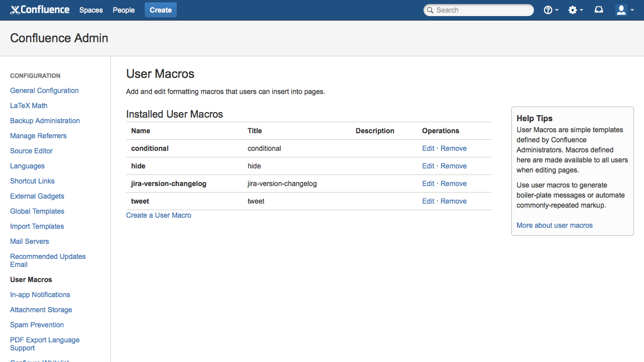Edit the jira-version-changelog macro

pos(428,184)
